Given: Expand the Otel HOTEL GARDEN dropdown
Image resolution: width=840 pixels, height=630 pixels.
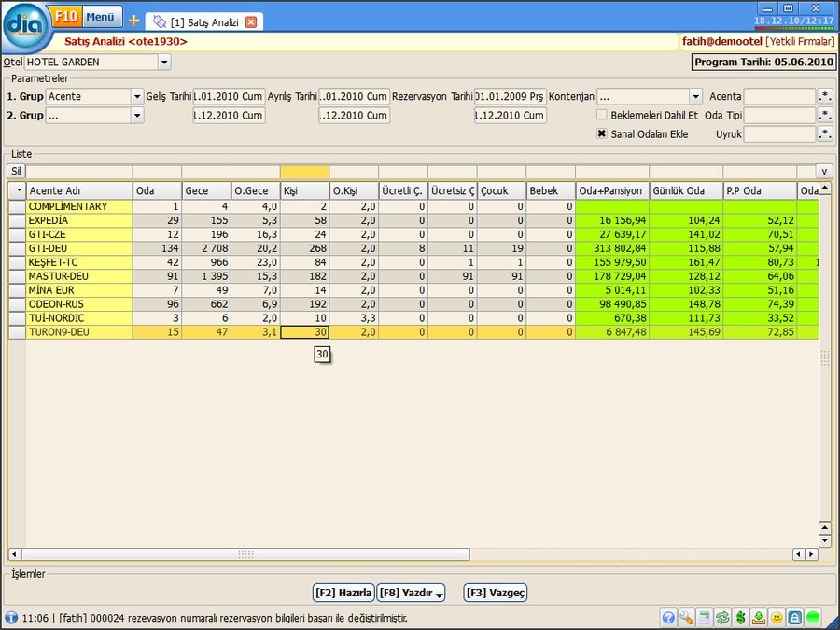Looking at the screenshot, I should click(x=164, y=63).
